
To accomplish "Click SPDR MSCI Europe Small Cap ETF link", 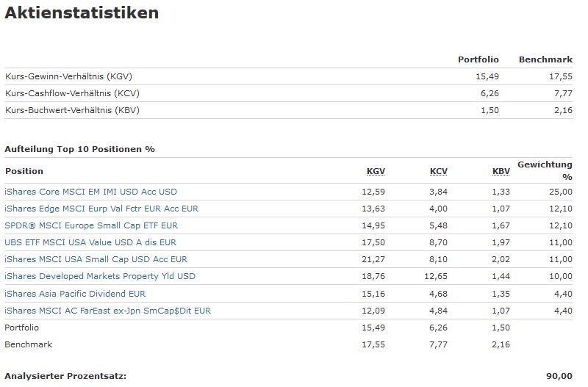I will (x=91, y=225).
